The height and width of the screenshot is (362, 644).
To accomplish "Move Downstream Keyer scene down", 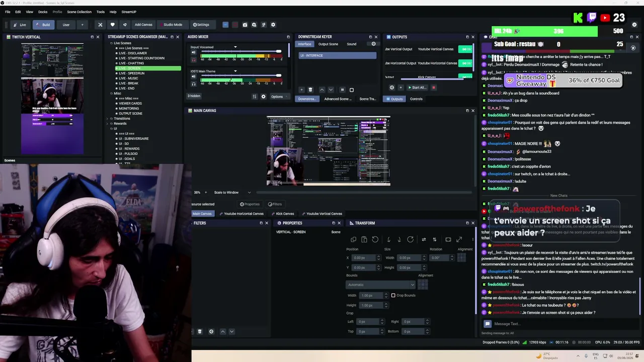I will pyautogui.click(x=331, y=90).
